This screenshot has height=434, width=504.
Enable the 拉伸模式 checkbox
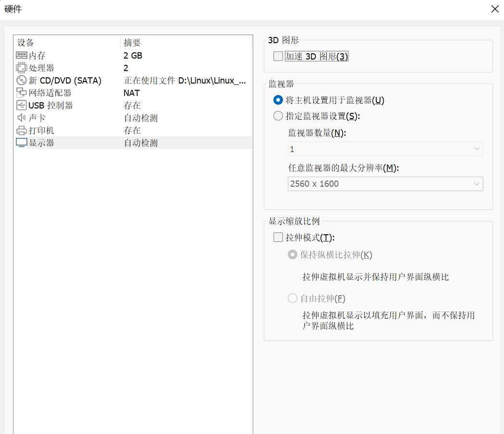tap(278, 237)
